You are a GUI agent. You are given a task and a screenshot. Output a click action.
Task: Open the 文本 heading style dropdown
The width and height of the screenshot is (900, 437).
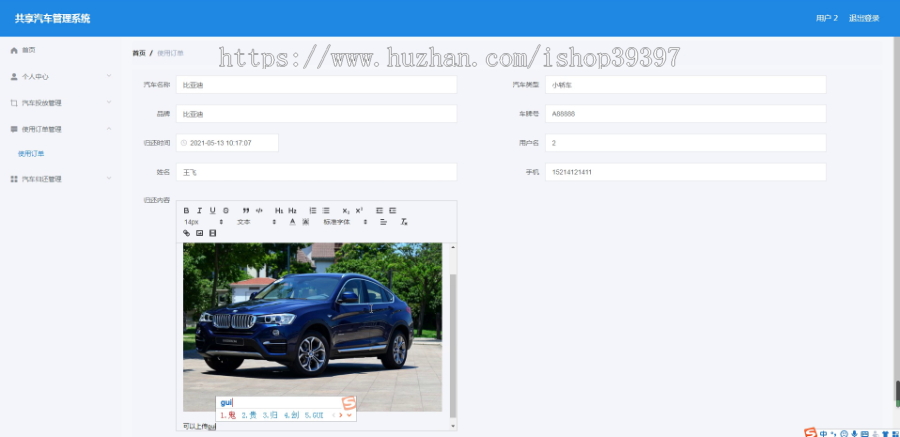[256, 222]
